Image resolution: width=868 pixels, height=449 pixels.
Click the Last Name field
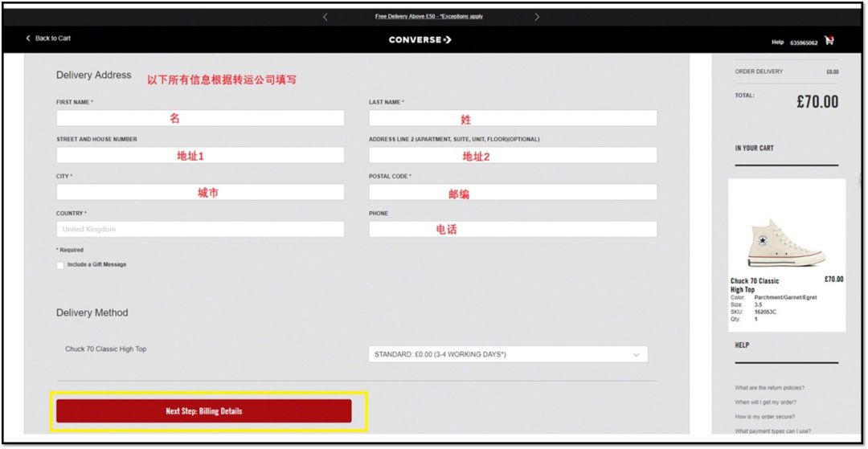[x=513, y=118]
